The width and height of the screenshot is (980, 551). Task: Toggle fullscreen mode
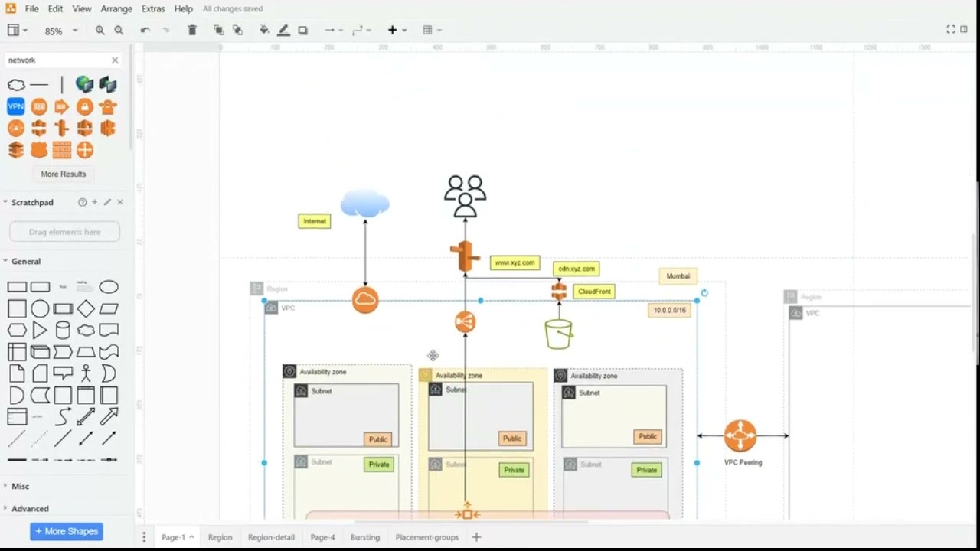coord(951,30)
